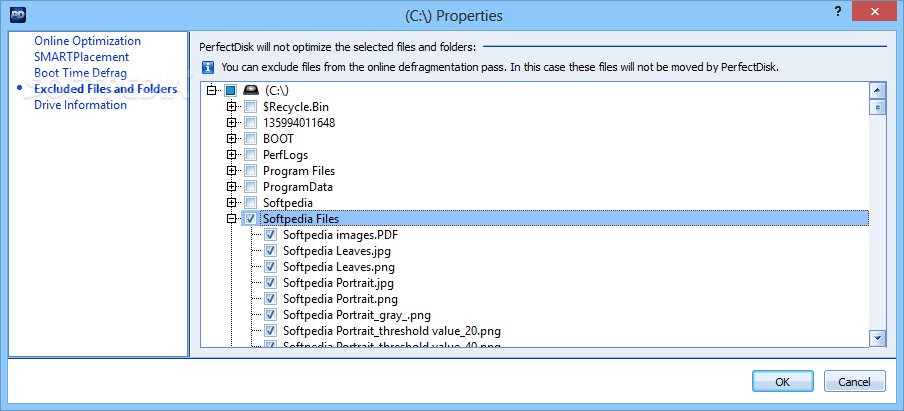Select Softpedia Portrait.png file name
Image resolution: width=904 pixels, height=411 pixels.
(x=340, y=299)
